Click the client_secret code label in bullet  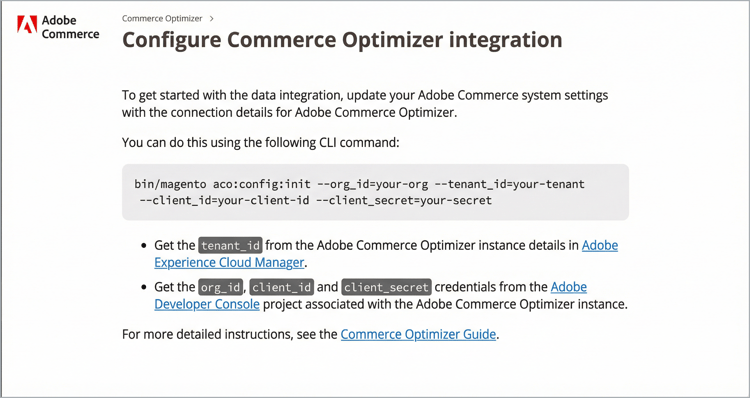click(386, 287)
